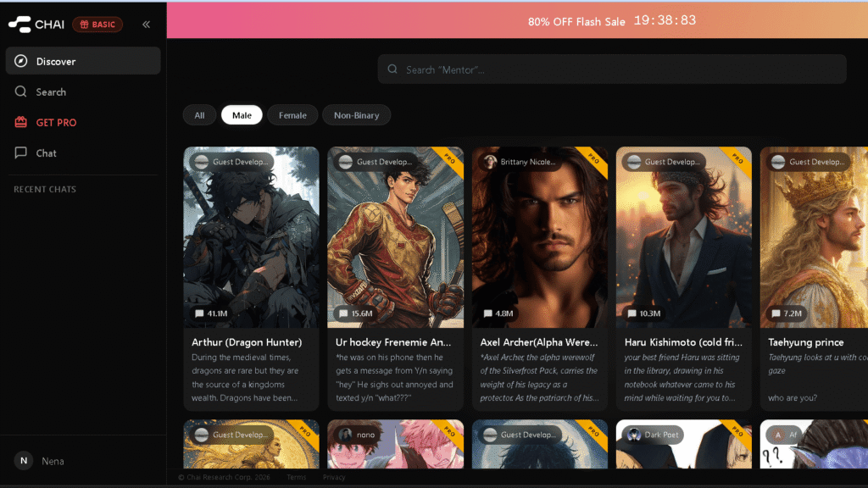
Task: Click Taehyung prince title
Action: point(805,342)
